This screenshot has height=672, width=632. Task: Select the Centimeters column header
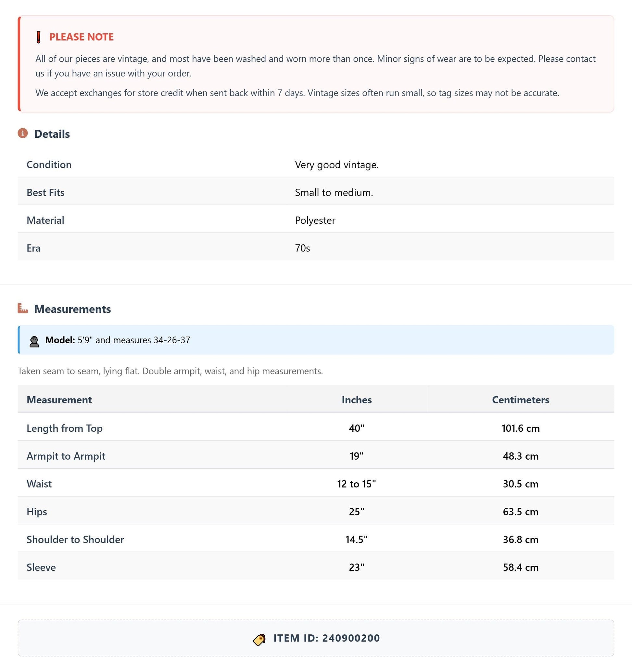(x=521, y=399)
